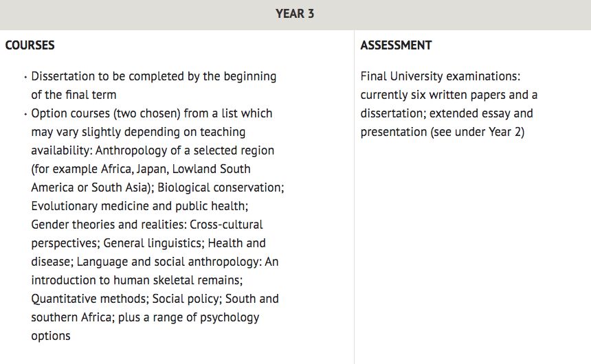The width and height of the screenshot is (591, 364).
Task: Click 'introduction to human skeletal remains' text
Action: point(136,280)
